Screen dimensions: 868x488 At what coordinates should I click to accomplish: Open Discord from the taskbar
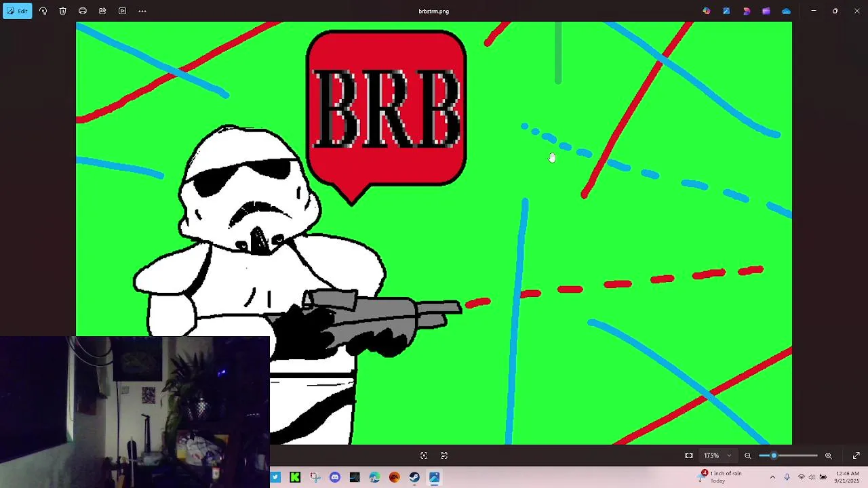point(335,477)
